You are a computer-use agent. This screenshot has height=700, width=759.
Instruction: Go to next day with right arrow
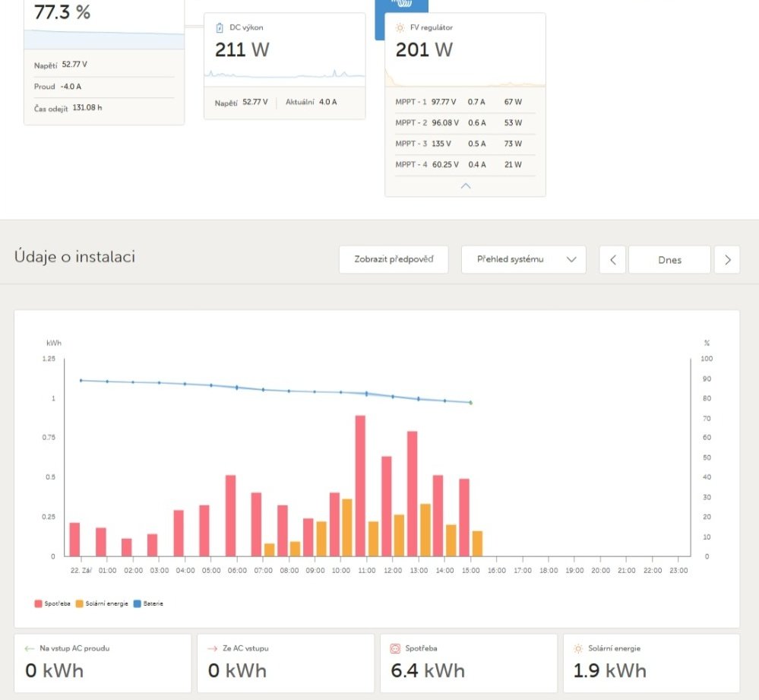pyautogui.click(x=727, y=259)
